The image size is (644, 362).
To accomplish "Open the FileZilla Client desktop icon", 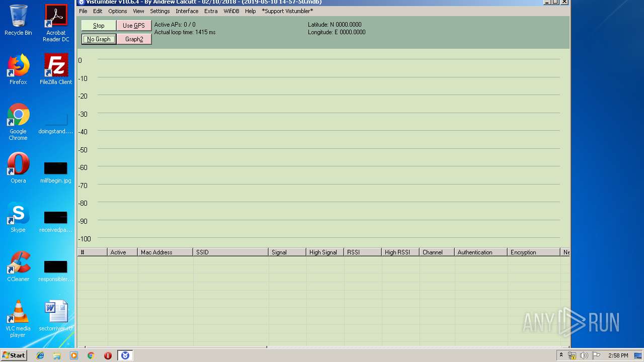I will tap(56, 69).
